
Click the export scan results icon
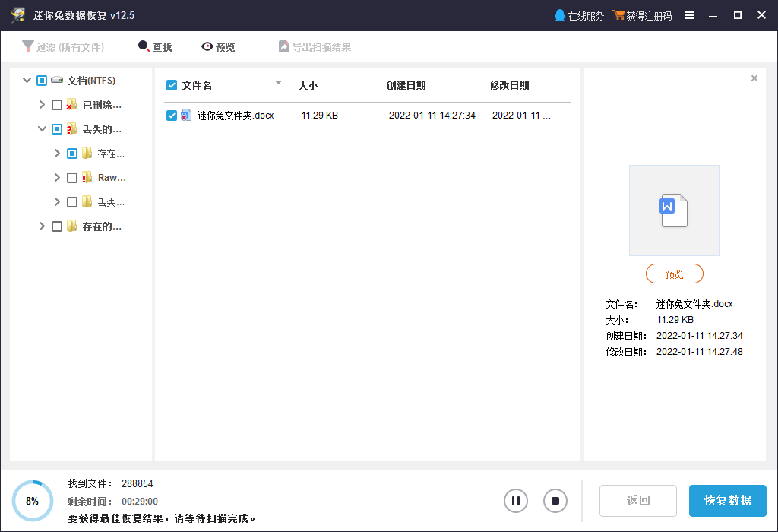pyautogui.click(x=284, y=46)
